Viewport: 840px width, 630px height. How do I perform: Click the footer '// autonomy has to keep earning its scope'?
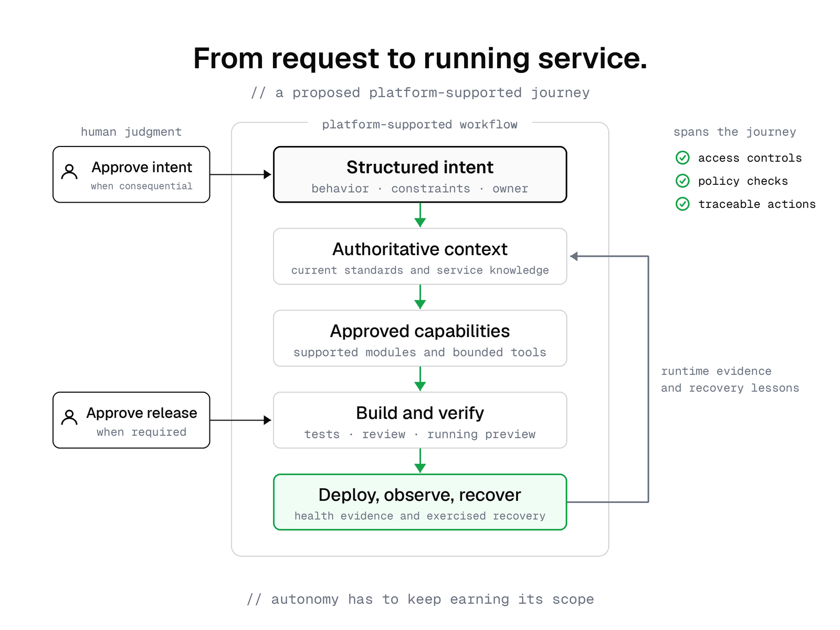click(420, 600)
